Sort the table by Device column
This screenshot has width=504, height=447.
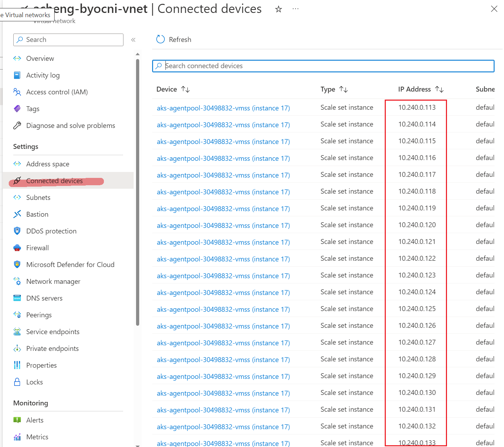pos(186,89)
